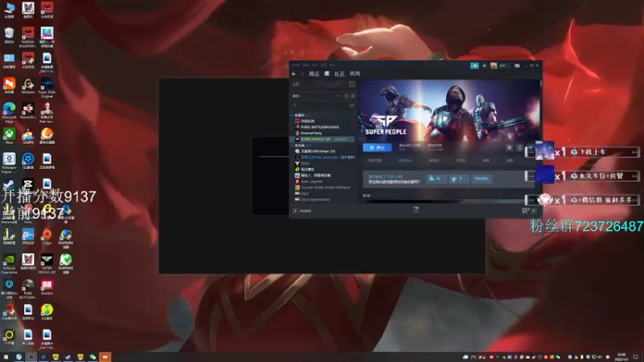
Task: Select Counter-Strike: Global Offensive in list
Action: (323, 187)
